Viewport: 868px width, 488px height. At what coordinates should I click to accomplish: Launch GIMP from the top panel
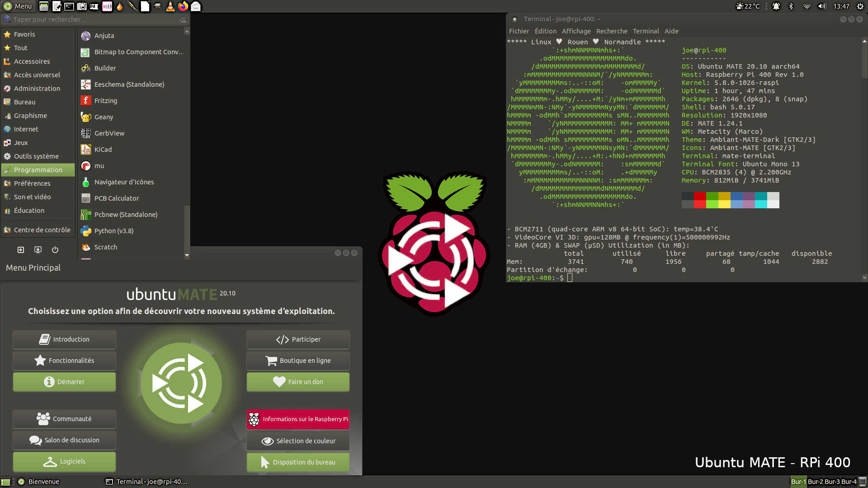158,6
